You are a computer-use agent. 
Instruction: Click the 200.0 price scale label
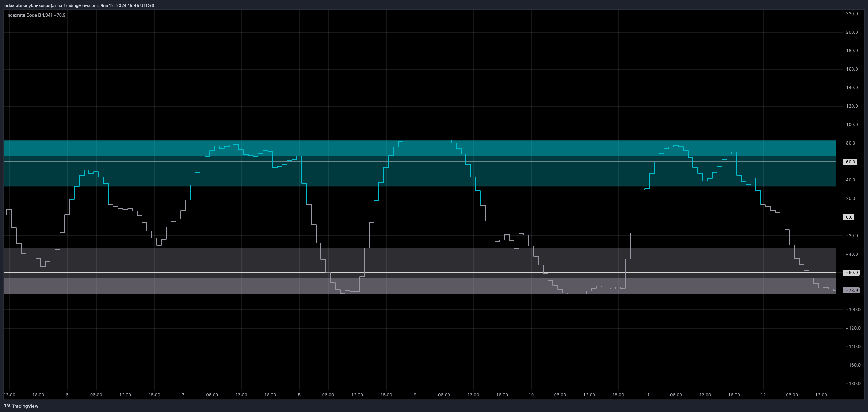pos(852,32)
